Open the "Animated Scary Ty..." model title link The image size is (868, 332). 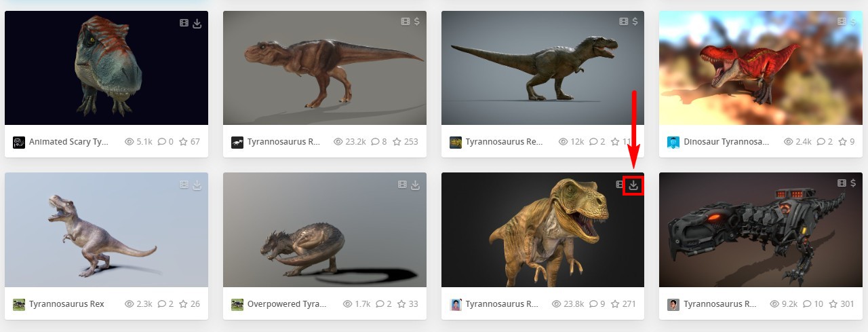(x=68, y=142)
